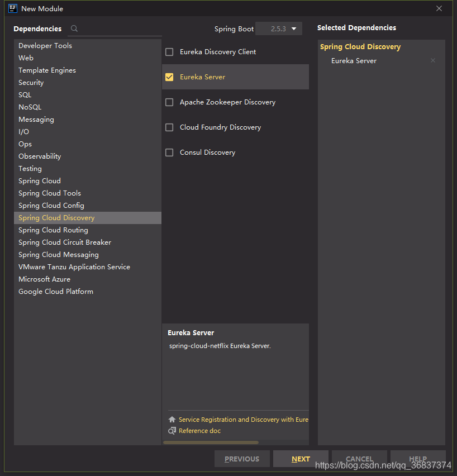The height and width of the screenshot is (476, 457).
Task: Close the New Module dialog
Action: (x=439, y=8)
